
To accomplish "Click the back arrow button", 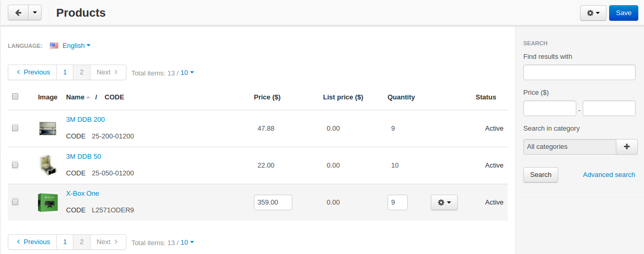I will tap(18, 13).
